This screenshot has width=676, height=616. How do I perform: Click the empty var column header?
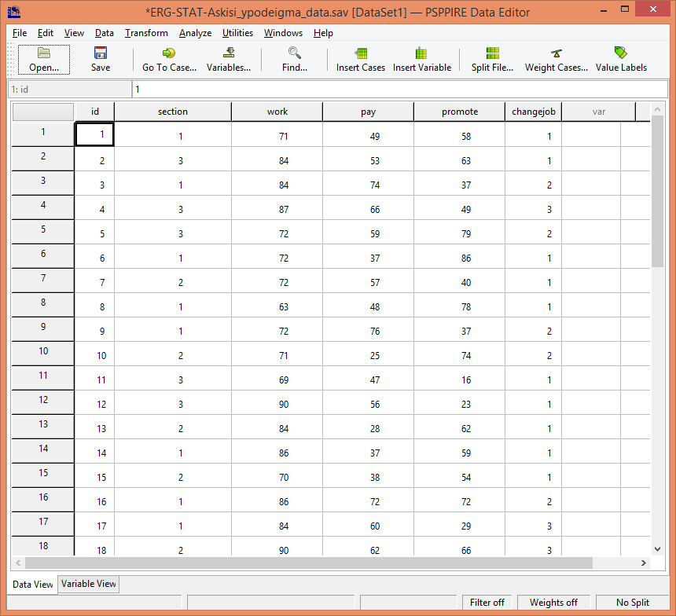[599, 112]
